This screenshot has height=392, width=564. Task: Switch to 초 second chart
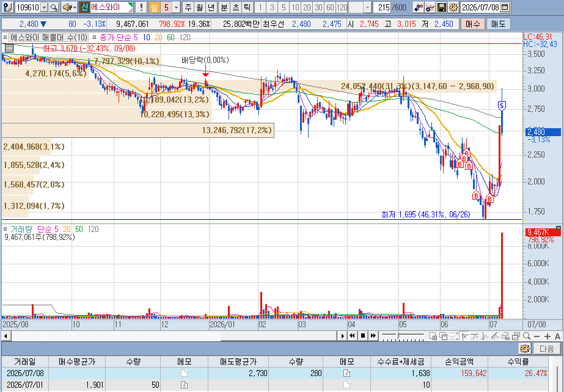coord(236,7)
